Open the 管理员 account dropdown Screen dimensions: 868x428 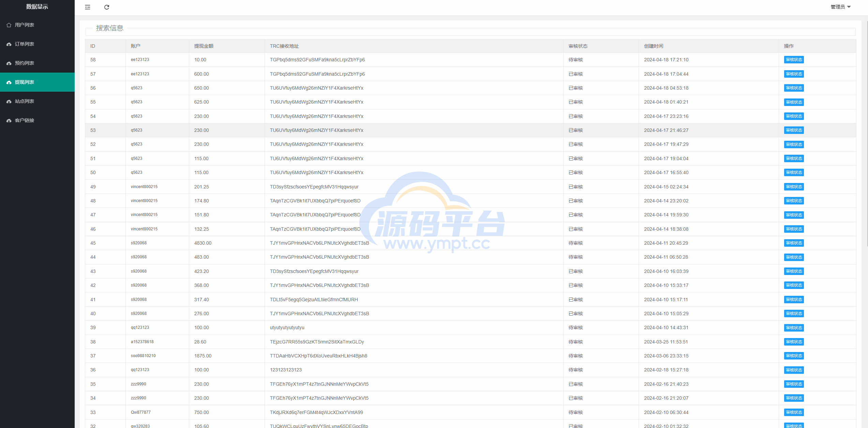click(x=840, y=7)
